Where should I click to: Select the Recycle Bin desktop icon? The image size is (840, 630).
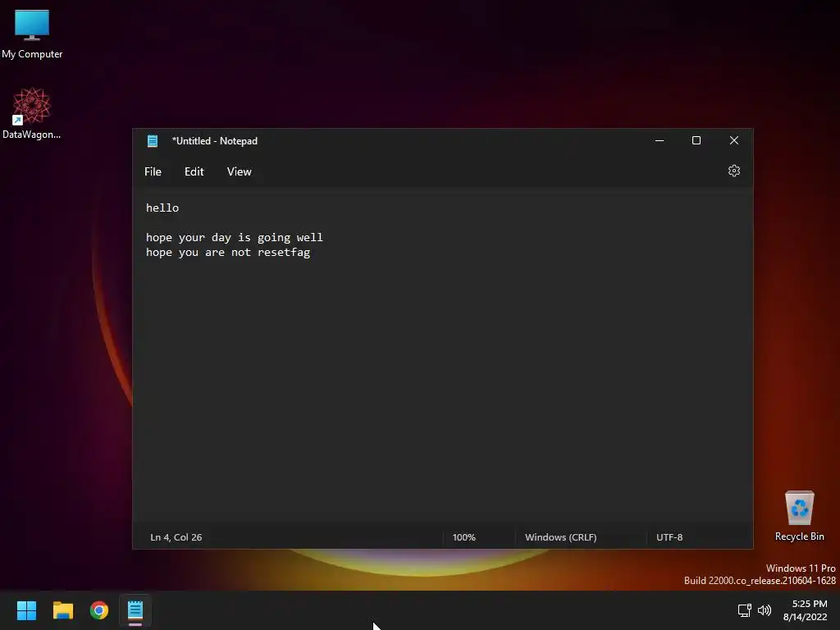click(799, 516)
